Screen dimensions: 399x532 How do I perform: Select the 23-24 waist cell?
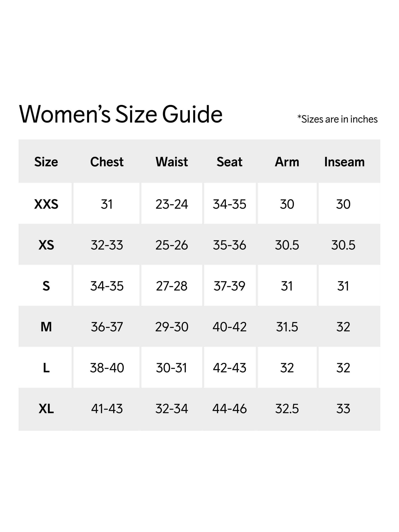(171, 204)
